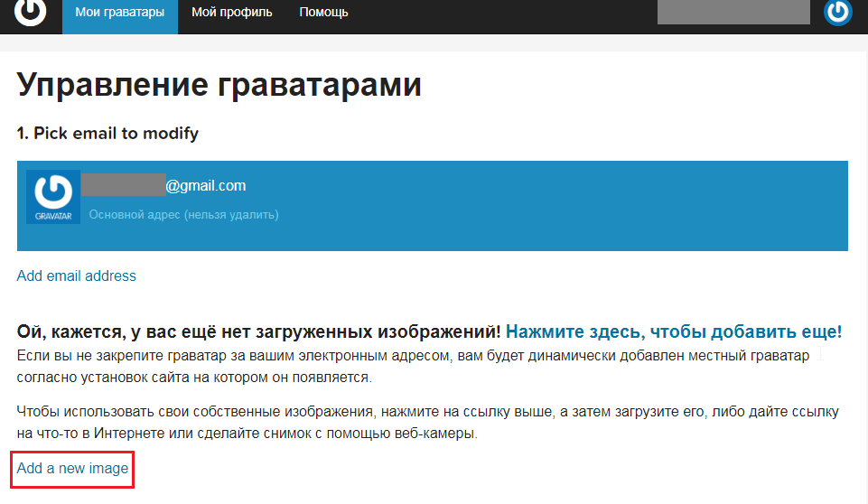This screenshot has height=504, width=868.
Task: Click the 1. Pick email to modify heading
Action: point(107,134)
